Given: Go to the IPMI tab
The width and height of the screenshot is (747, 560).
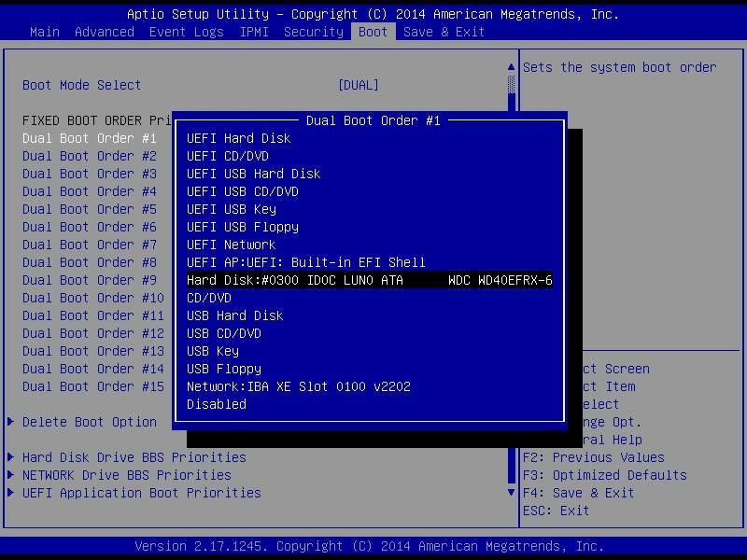Looking at the screenshot, I should [x=254, y=32].
